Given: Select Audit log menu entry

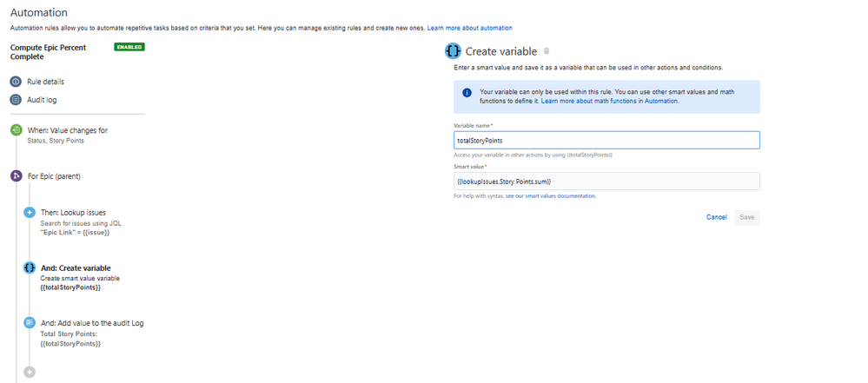Looking at the screenshot, I should pyautogui.click(x=42, y=100).
